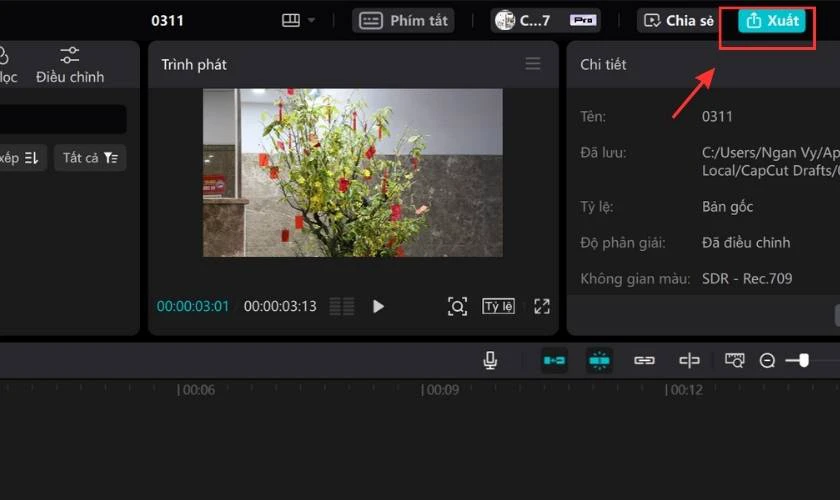Click the timeline preview cover icon

point(734,361)
